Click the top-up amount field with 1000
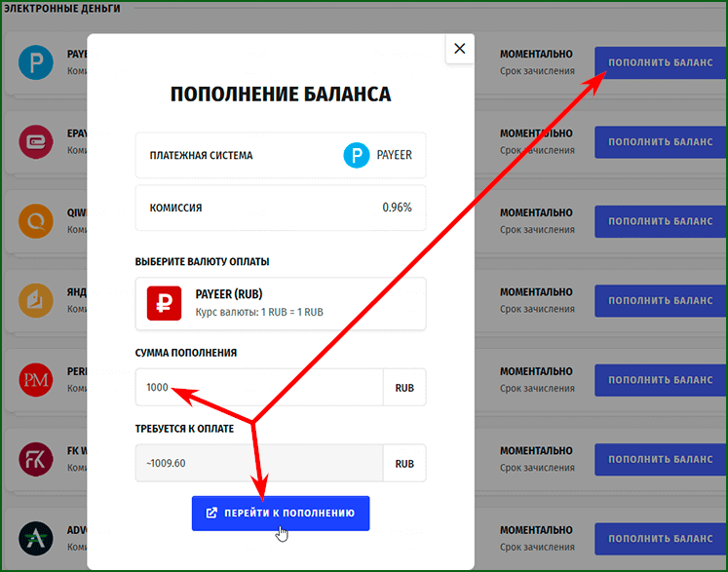The width and height of the screenshot is (728, 572). [259, 387]
